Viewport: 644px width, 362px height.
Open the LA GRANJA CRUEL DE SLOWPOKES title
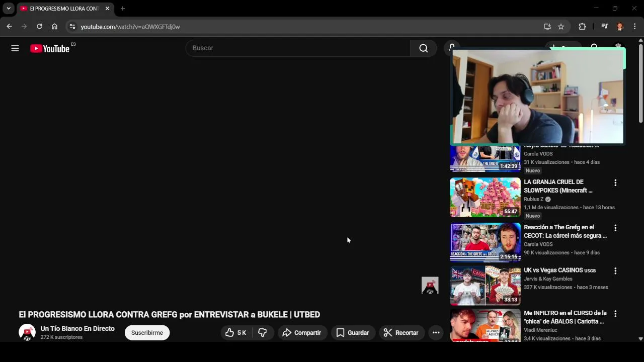tap(558, 186)
